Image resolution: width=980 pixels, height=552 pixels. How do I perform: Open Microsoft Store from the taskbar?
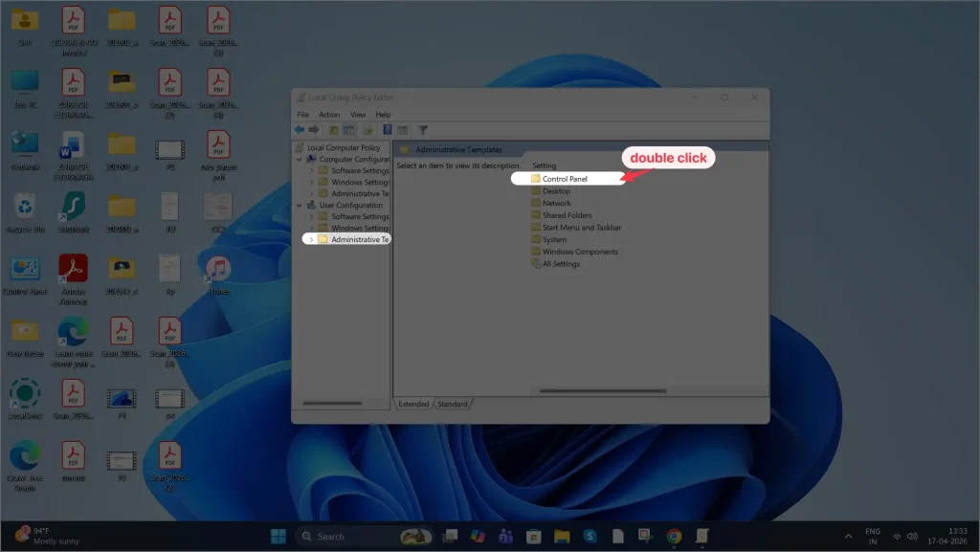point(534,537)
